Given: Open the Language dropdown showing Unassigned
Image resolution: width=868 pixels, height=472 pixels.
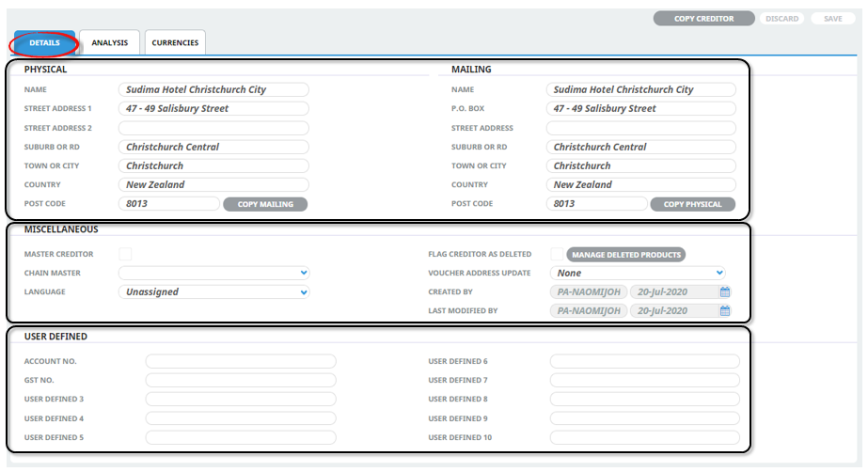Looking at the screenshot, I should pos(213,291).
